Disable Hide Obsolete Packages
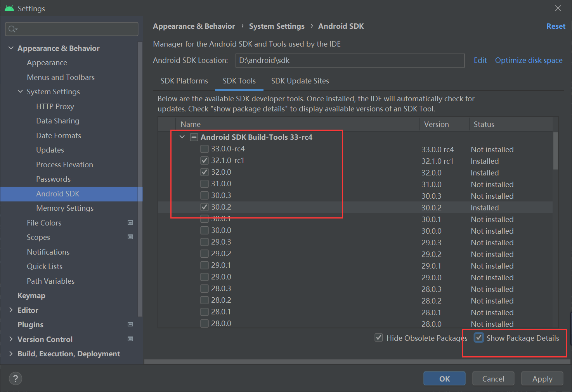 point(378,338)
